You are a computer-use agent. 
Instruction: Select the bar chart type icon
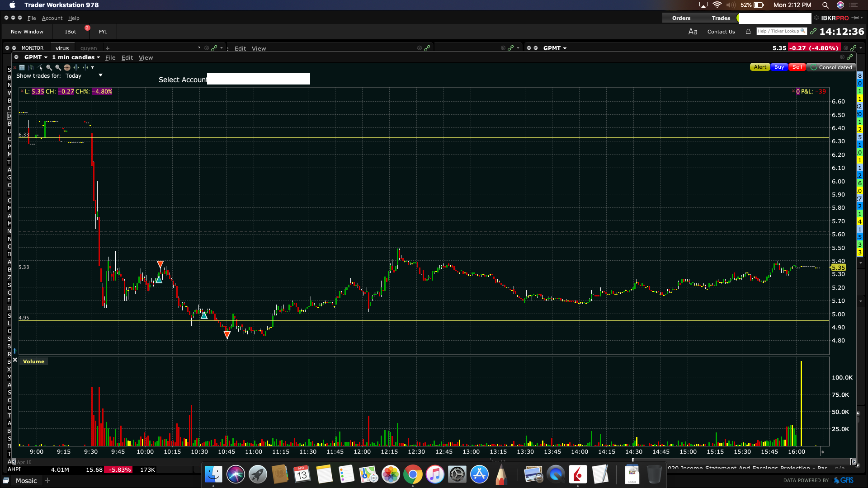pos(31,67)
